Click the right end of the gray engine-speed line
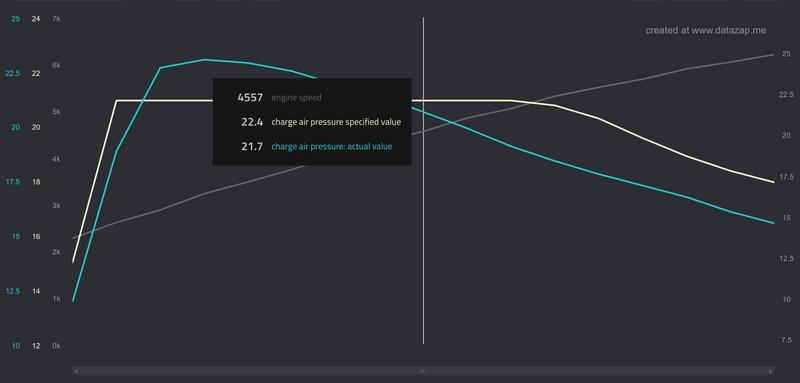Screen dimensions: 800x383 pyautogui.click(x=773, y=54)
